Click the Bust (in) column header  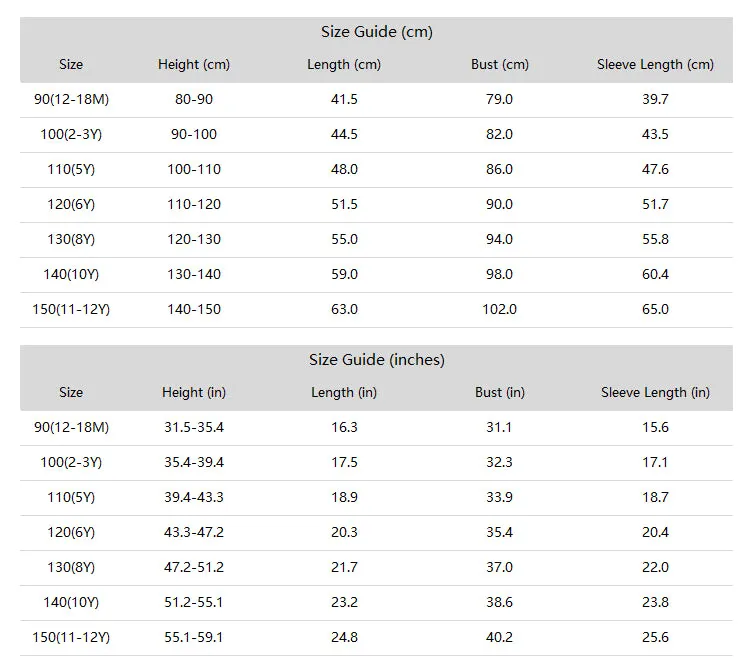(500, 392)
